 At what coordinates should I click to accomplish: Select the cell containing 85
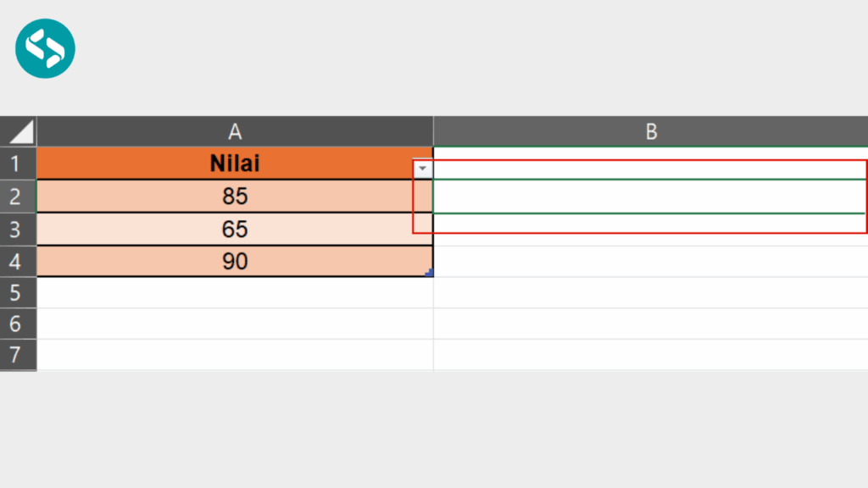[x=235, y=197]
